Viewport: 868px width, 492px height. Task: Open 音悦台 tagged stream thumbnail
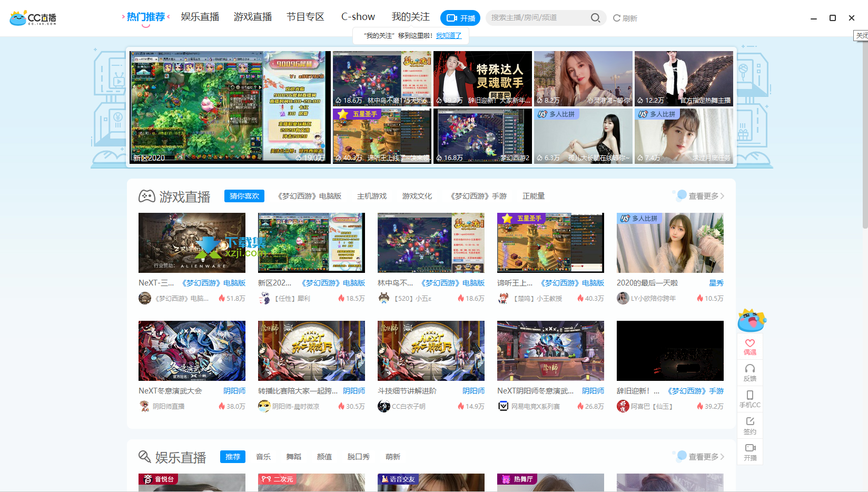pyautogui.click(x=192, y=483)
